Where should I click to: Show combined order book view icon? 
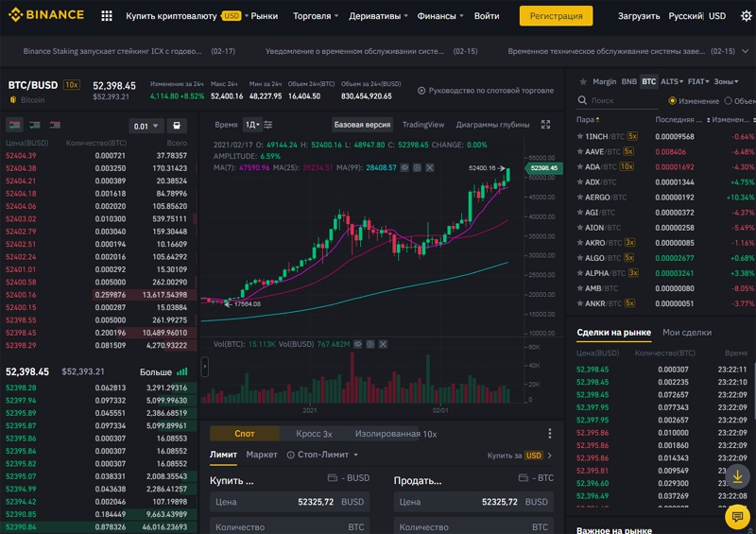pos(14,126)
